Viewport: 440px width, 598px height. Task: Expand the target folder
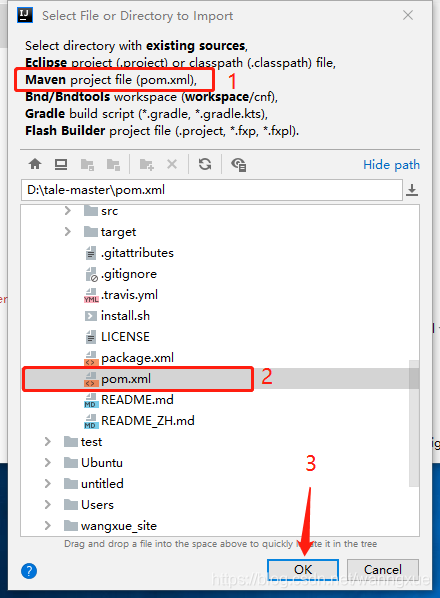pyautogui.click(x=67, y=231)
